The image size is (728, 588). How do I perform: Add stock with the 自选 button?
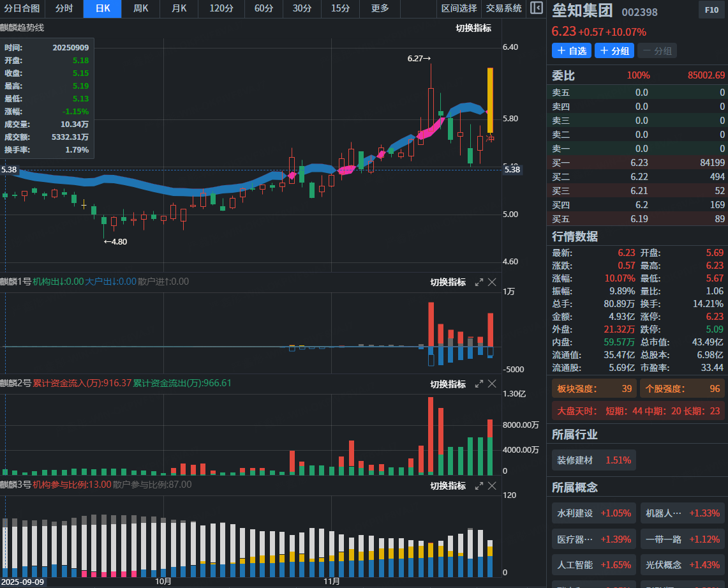[572, 51]
